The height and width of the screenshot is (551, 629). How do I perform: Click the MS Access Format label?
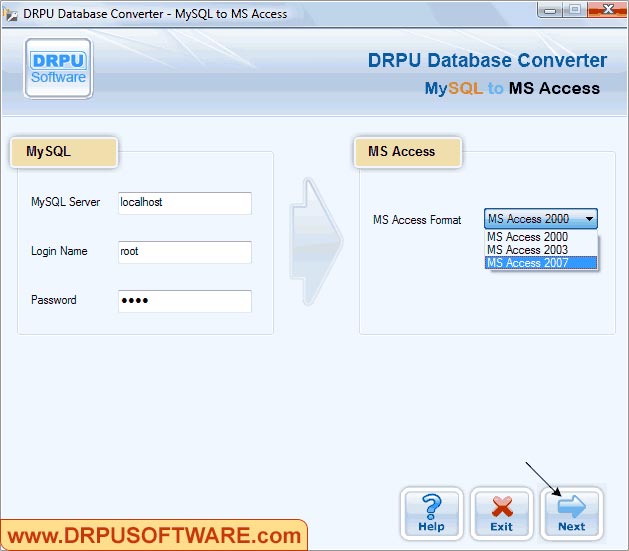point(417,220)
